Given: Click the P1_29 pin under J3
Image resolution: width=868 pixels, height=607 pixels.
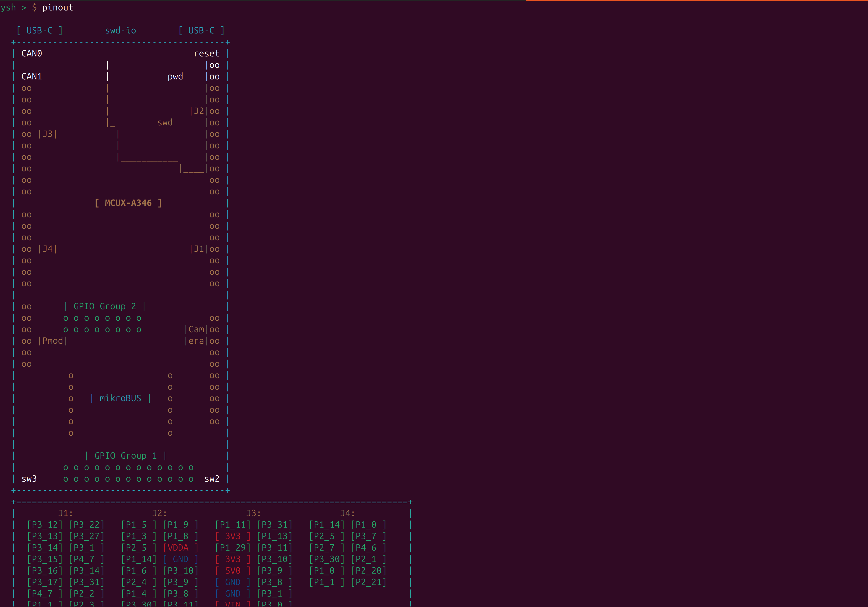Looking at the screenshot, I should click(232, 548).
